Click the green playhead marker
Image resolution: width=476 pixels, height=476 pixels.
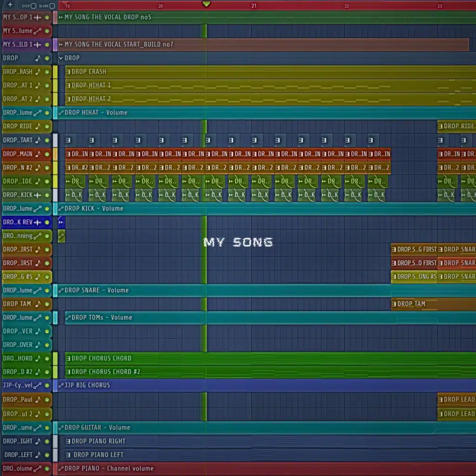[x=206, y=4]
